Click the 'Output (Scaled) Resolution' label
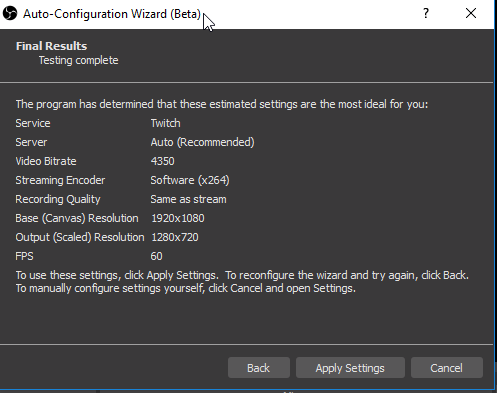This screenshot has height=393, width=497. [x=80, y=237]
